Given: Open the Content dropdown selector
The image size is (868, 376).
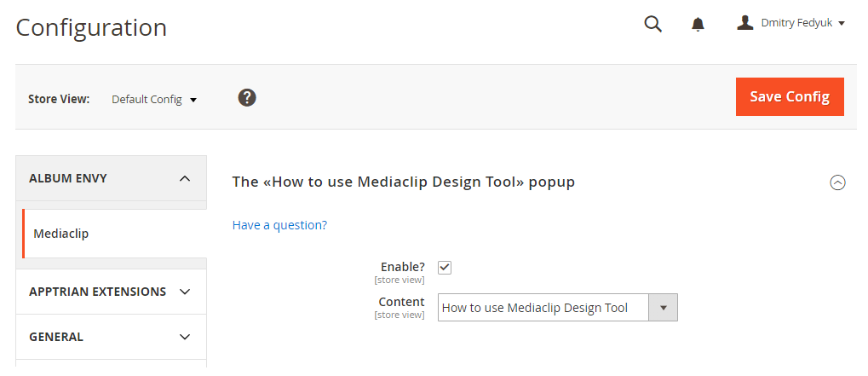Looking at the screenshot, I should (543, 308).
